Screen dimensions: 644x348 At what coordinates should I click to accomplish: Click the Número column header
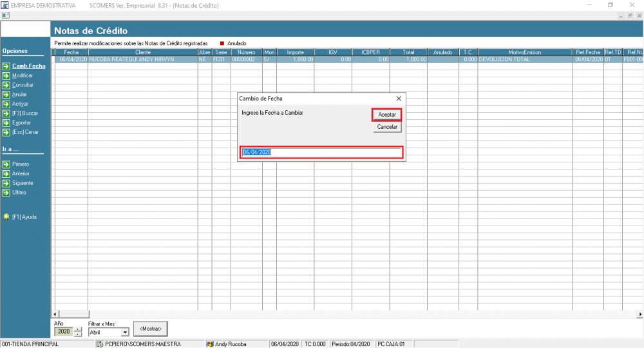[x=247, y=52]
